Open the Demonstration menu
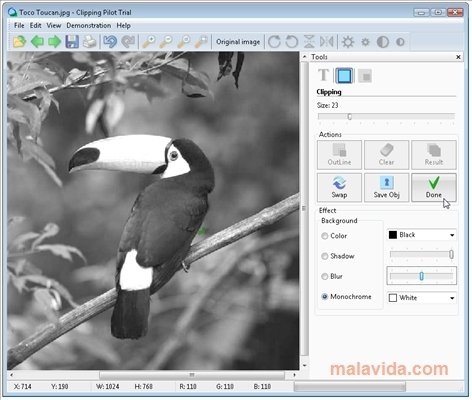The height and width of the screenshot is (400, 472). (89, 26)
